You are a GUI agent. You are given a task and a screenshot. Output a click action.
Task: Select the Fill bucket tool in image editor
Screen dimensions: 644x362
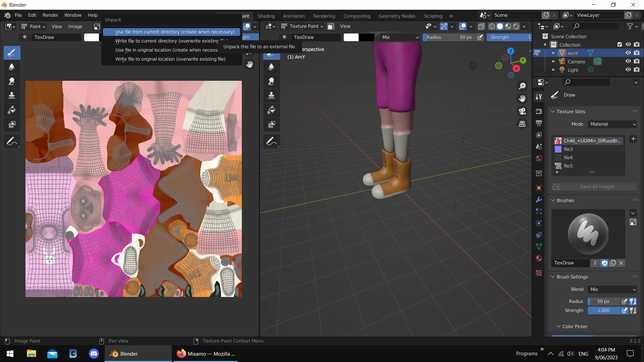coord(12,110)
